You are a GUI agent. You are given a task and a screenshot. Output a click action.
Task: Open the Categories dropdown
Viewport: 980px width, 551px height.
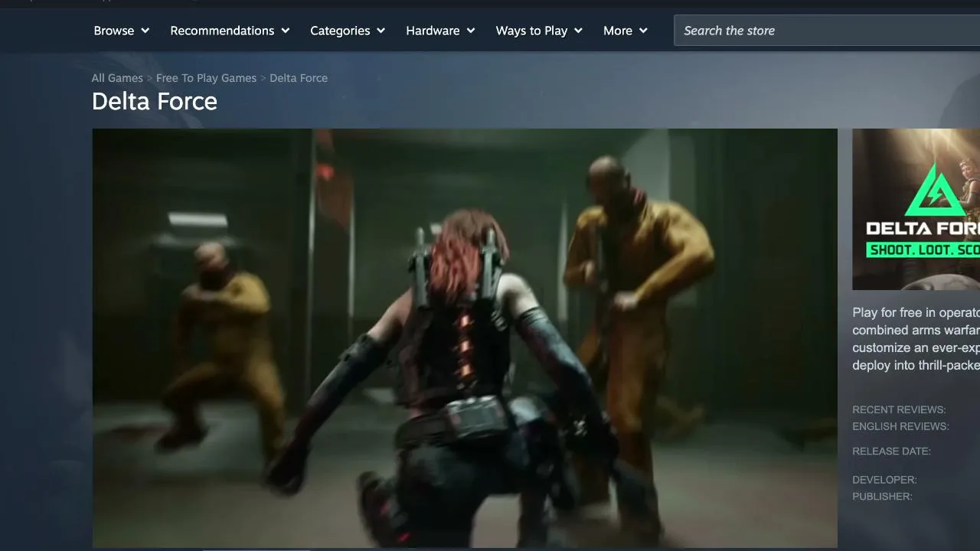(348, 31)
